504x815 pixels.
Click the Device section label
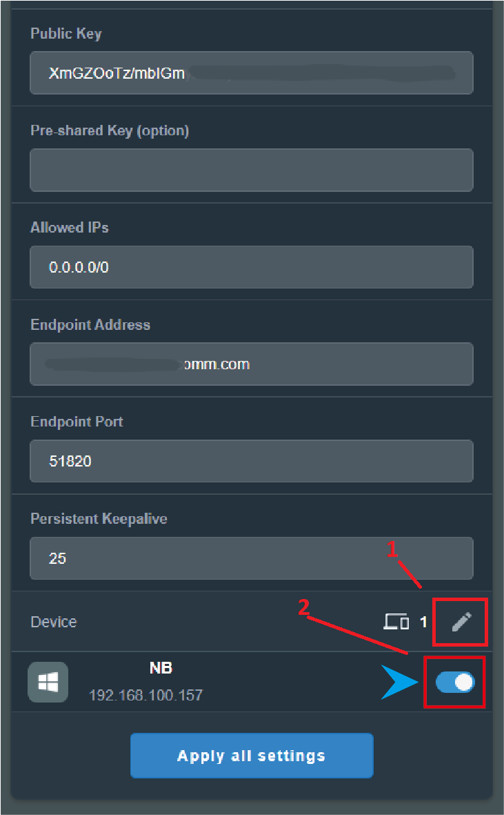53,622
